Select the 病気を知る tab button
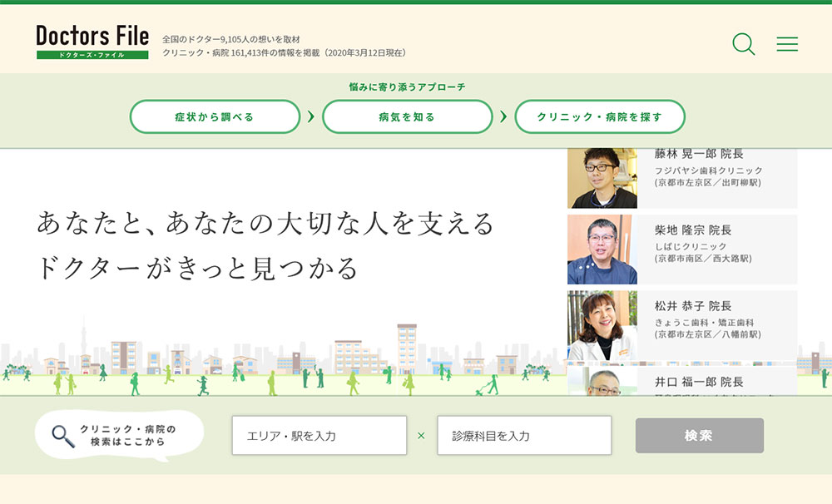Viewport: 832px width, 504px height. (407, 116)
